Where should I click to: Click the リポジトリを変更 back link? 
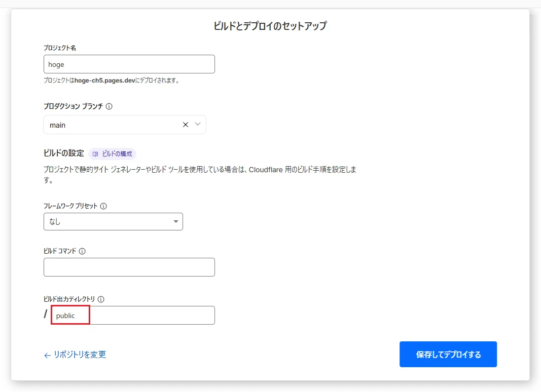(x=75, y=355)
